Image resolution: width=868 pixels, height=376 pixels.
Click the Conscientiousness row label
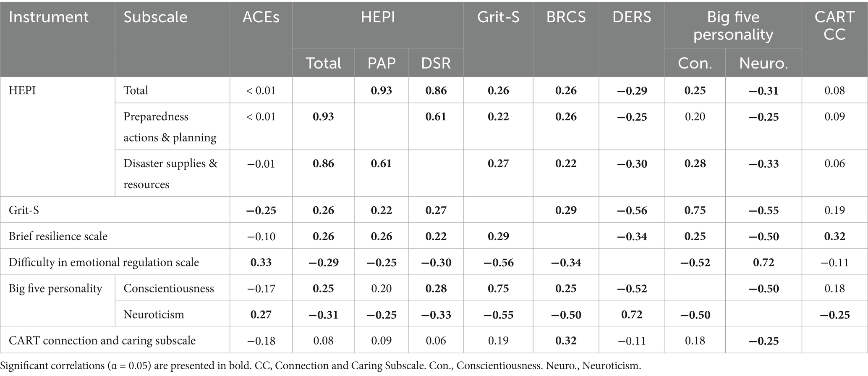[x=168, y=288]
